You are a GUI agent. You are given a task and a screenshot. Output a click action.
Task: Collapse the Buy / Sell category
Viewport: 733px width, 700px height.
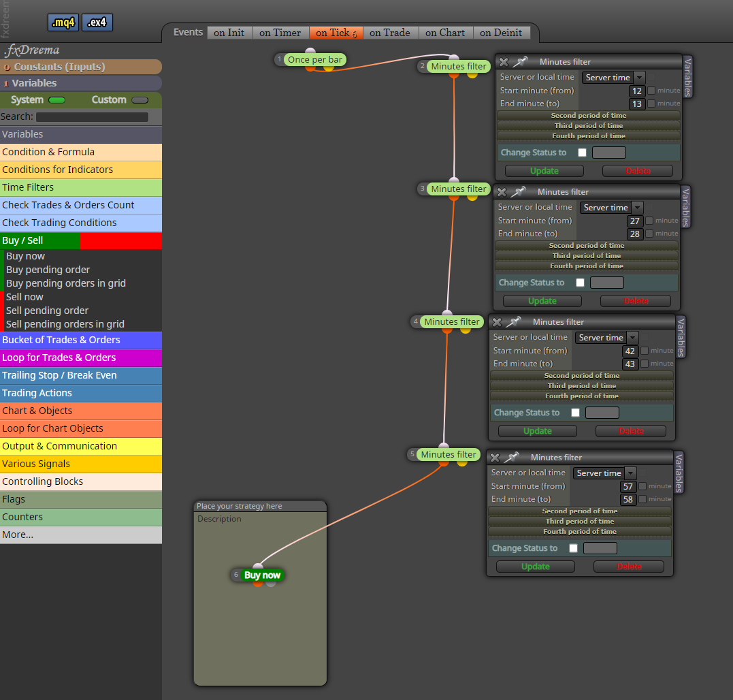tap(81, 240)
